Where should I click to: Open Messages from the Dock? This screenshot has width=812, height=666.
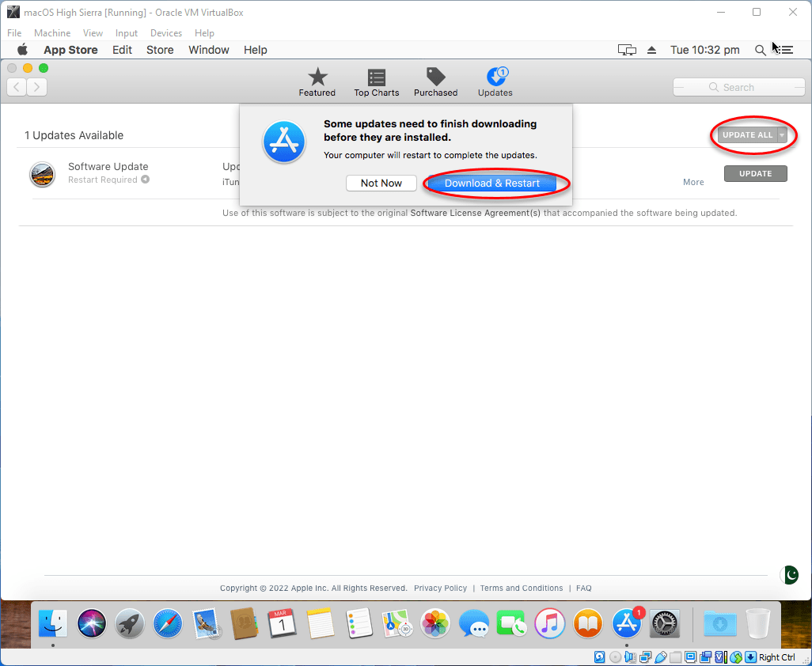[x=473, y=623]
